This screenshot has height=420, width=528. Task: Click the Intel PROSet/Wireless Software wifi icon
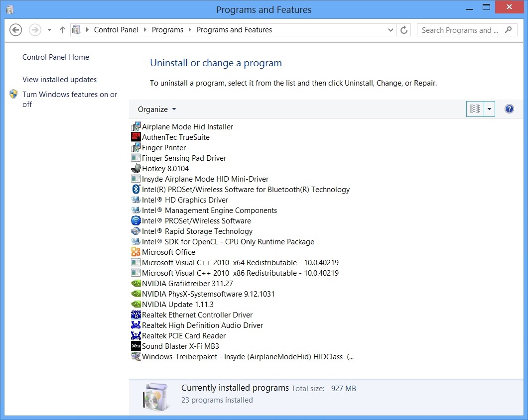pos(135,220)
